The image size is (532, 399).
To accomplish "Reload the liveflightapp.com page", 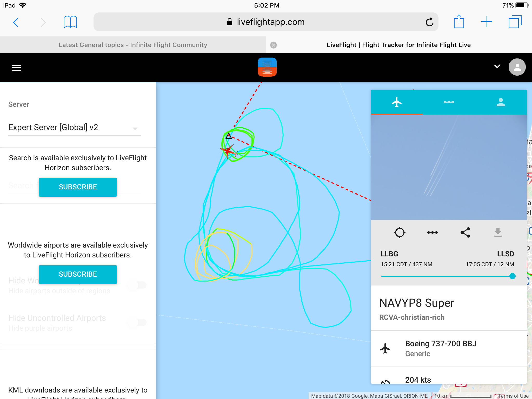I will (x=429, y=22).
